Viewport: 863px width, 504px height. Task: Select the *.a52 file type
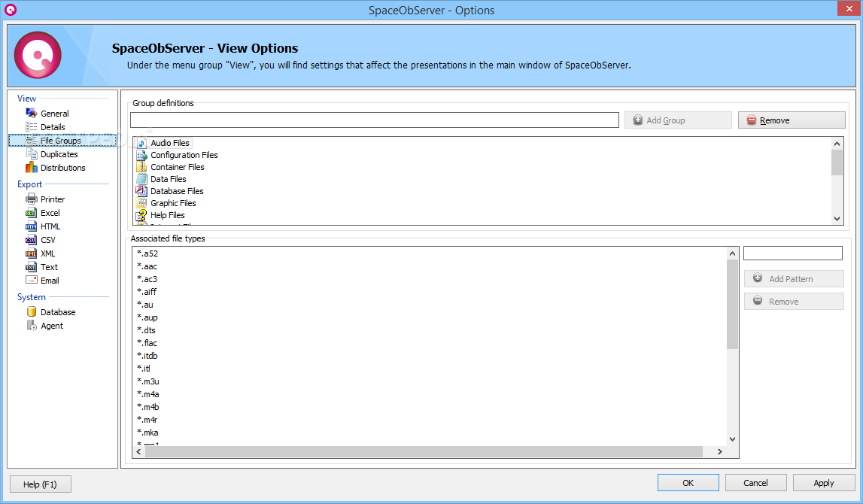[x=147, y=254]
